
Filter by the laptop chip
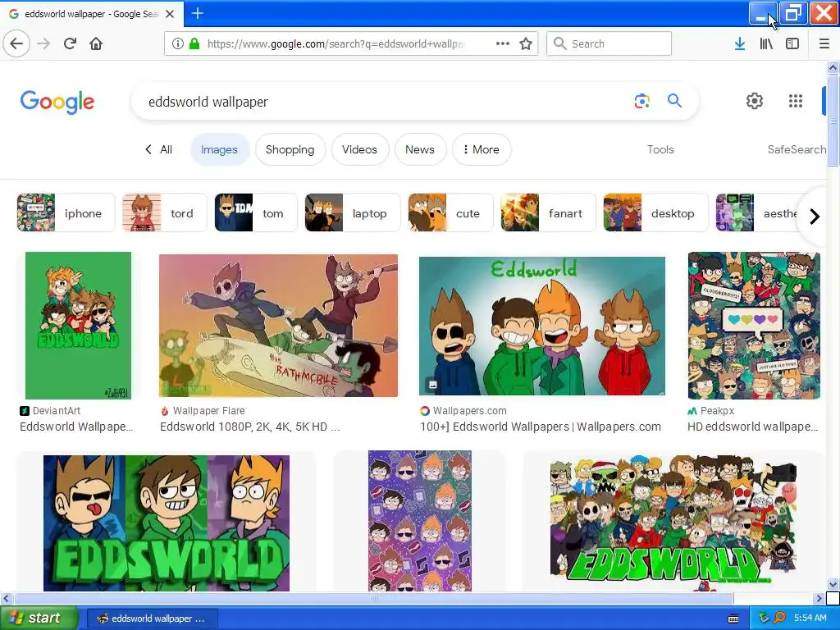point(353,212)
